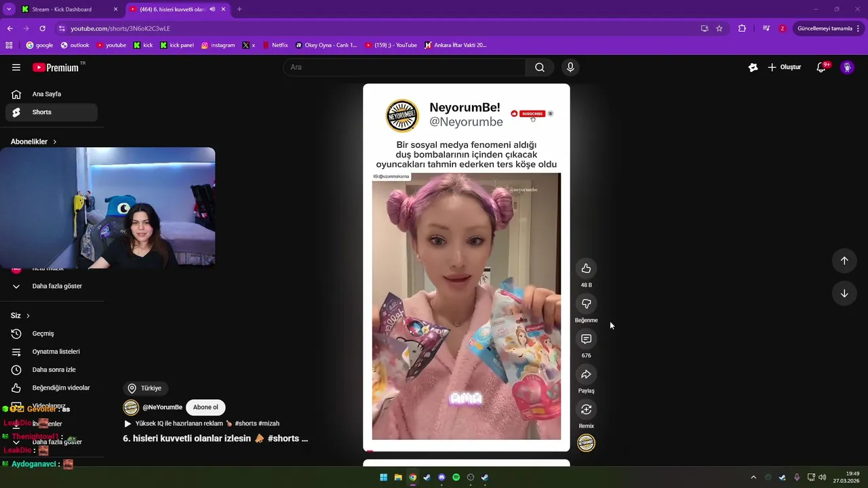The image size is (868, 488).
Task: Click the gift icon left of Oluştur
Action: [753, 67]
